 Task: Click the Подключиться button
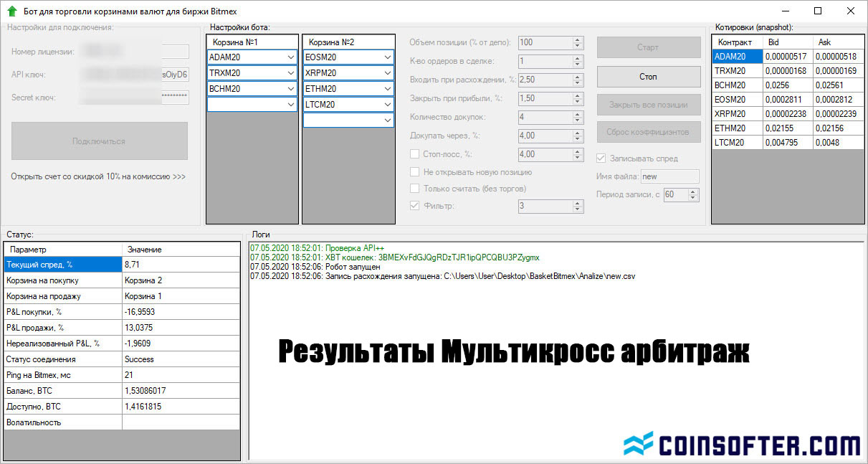tap(99, 141)
